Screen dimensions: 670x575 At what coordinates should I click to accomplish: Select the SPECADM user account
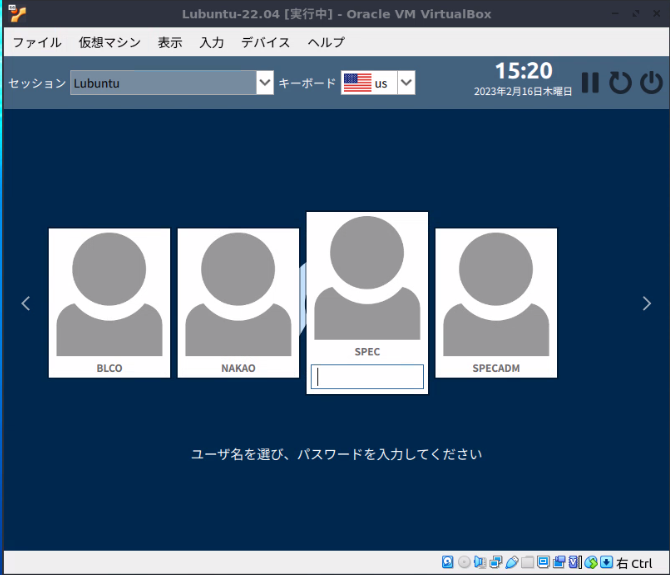(x=496, y=302)
